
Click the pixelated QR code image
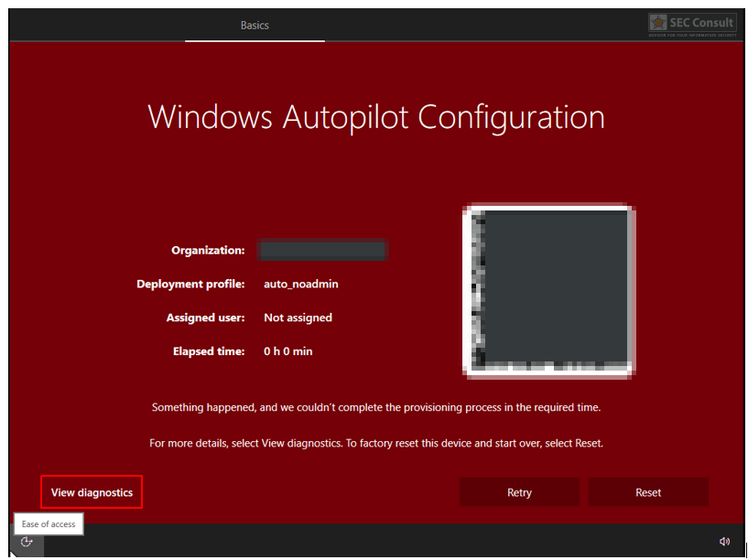[x=549, y=291]
